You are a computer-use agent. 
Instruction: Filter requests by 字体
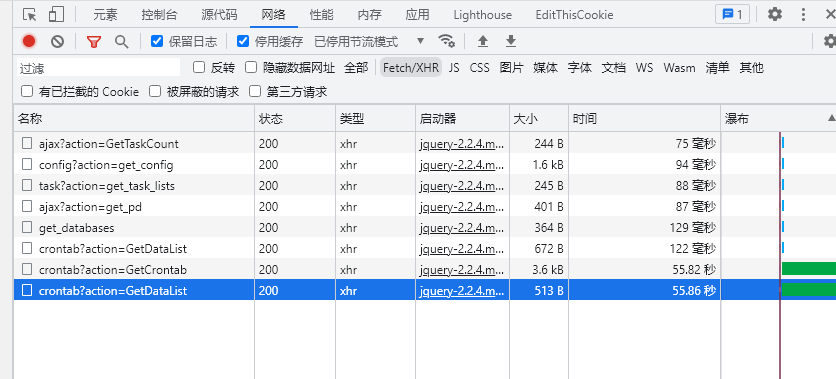click(580, 68)
